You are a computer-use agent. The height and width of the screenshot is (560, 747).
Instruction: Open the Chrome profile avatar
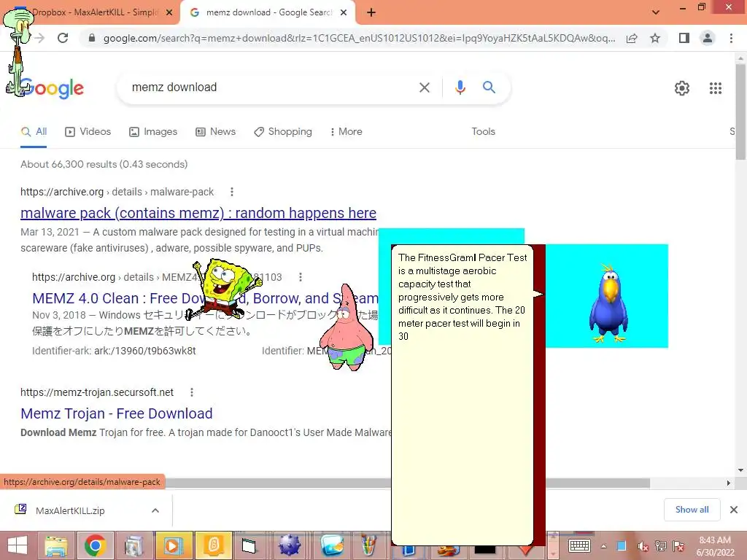coord(708,38)
